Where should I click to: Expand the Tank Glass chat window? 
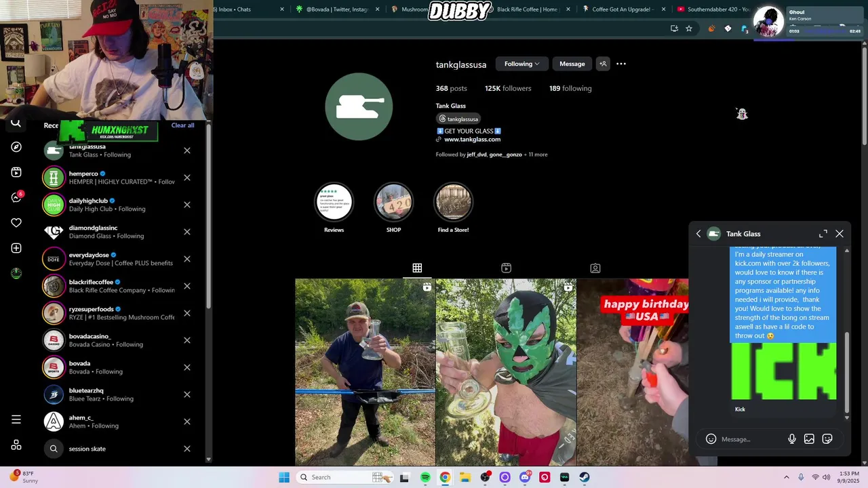(x=823, y=234)
